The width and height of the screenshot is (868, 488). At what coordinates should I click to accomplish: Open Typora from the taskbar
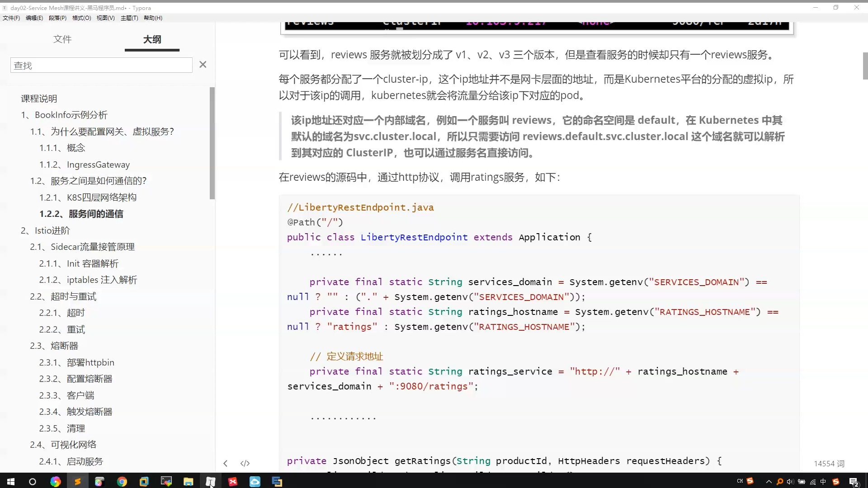pyautogui.click(x=211, y=481)
